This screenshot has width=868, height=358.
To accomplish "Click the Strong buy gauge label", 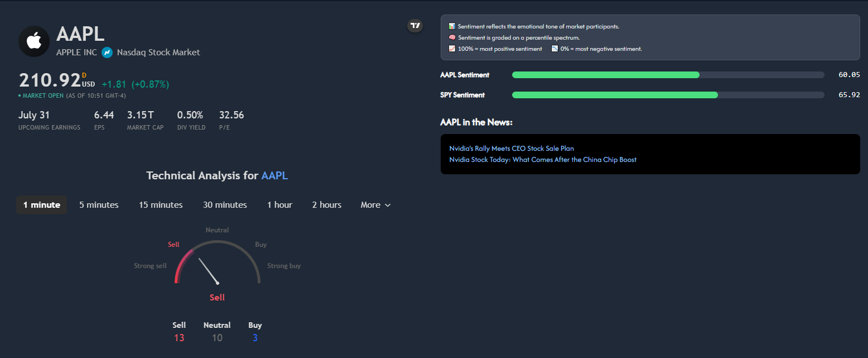I will [284, 266].
